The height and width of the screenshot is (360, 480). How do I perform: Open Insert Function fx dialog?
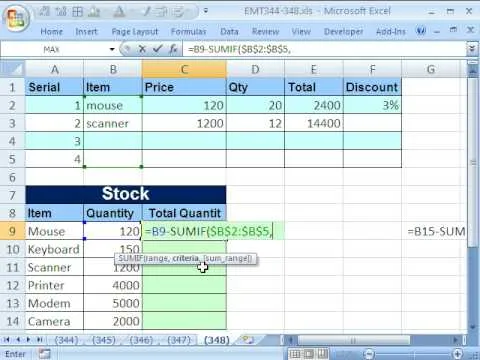(x=173, y=49)
